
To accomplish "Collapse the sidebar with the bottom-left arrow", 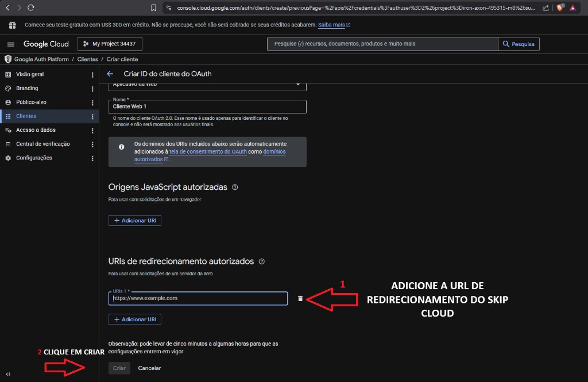I will 8,374.
